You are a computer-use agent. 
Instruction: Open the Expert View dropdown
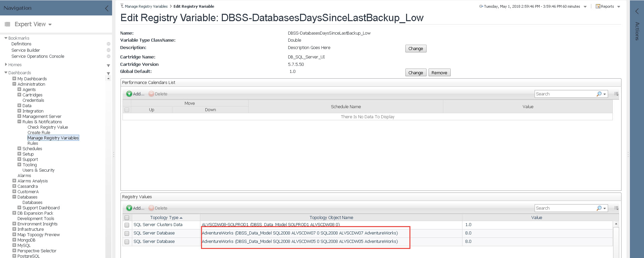(33, 24)
